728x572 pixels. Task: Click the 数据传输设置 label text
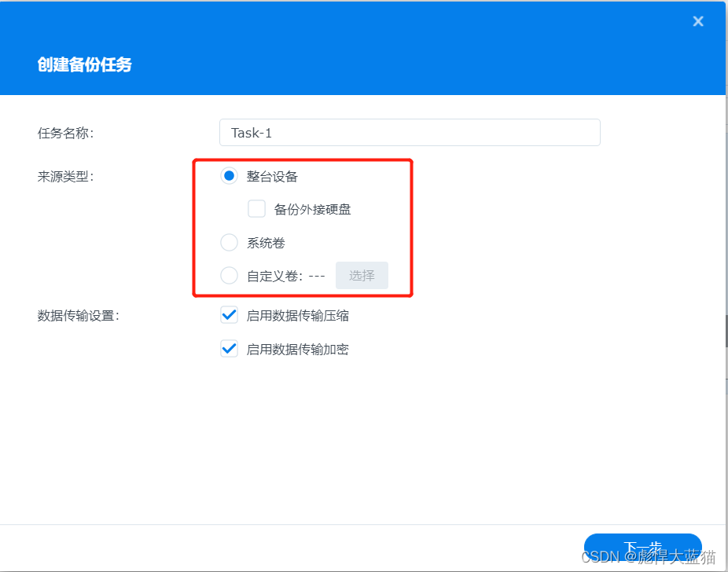click(79, 316)
